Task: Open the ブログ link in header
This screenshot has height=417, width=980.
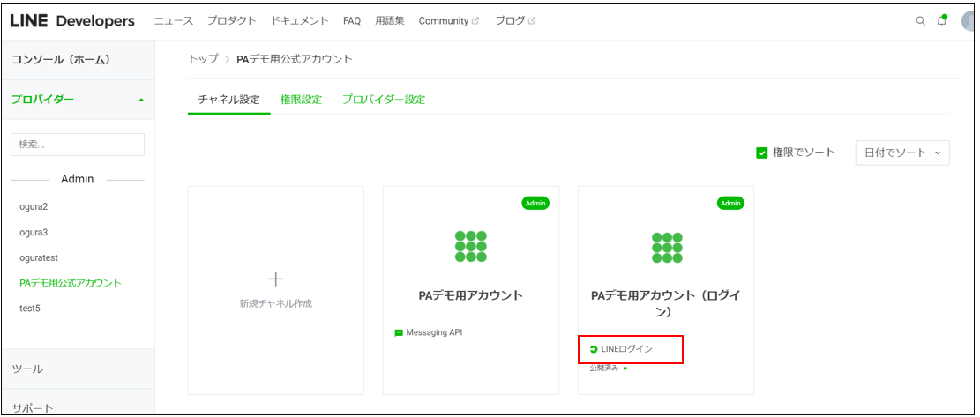Action: 510,20
